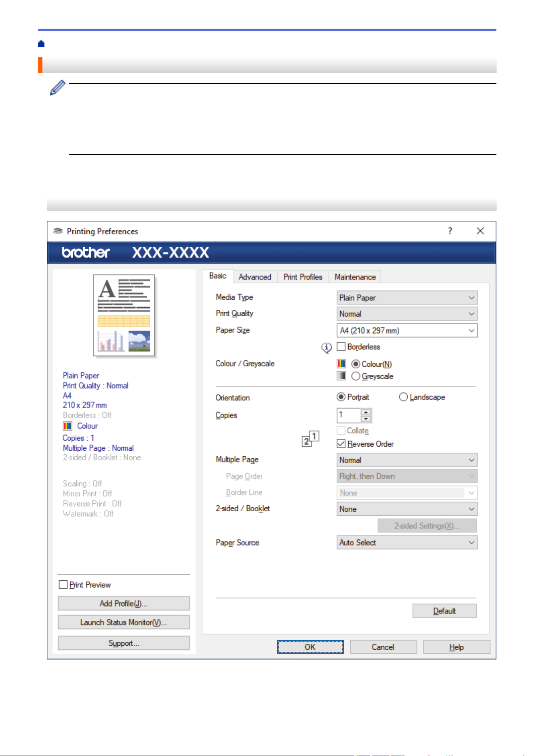
Task: Enable the Borderless checkbox
Action: pyautogui.click(x=341, y=346)
